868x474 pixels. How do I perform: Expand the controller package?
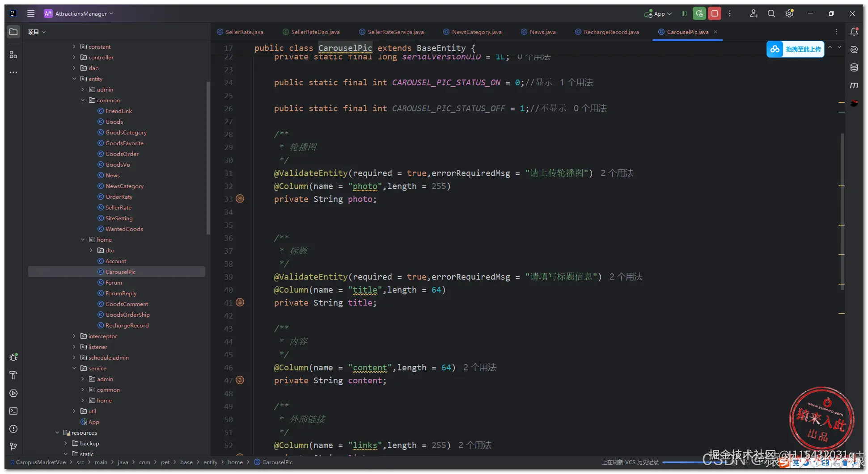point(74,57)
